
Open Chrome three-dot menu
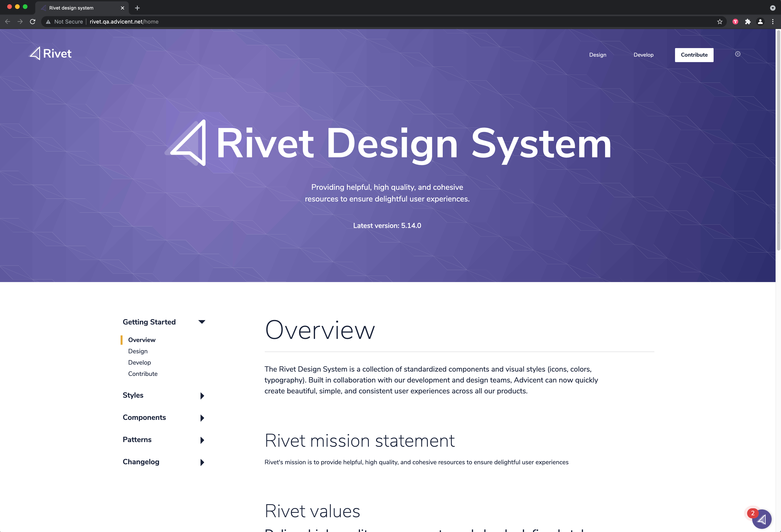click(773, 21)
